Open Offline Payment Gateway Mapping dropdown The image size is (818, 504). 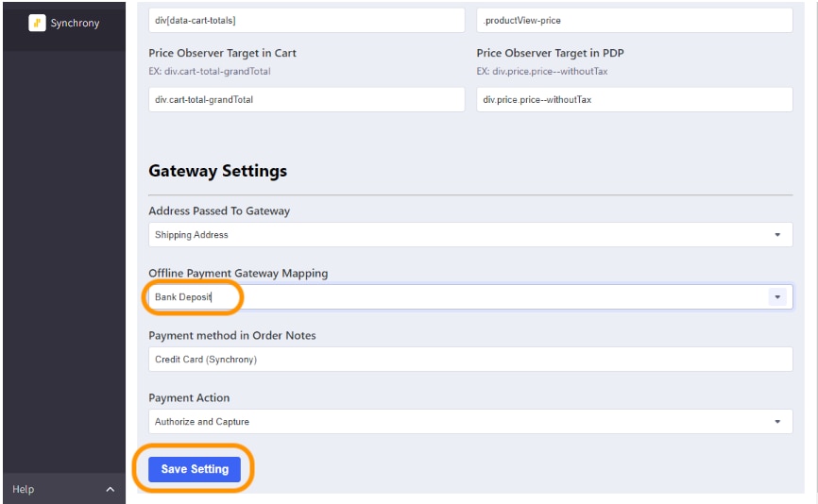[x=470, y=297]
